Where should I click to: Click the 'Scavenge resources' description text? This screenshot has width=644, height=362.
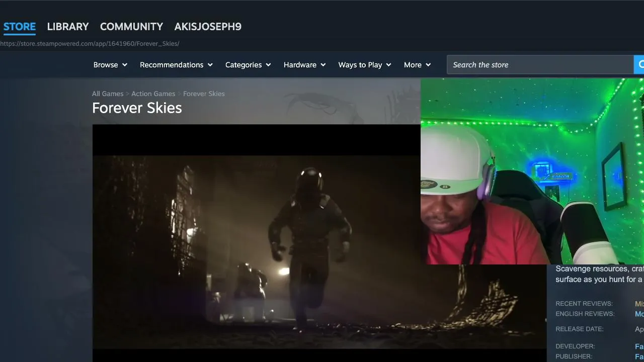point(599,274)
